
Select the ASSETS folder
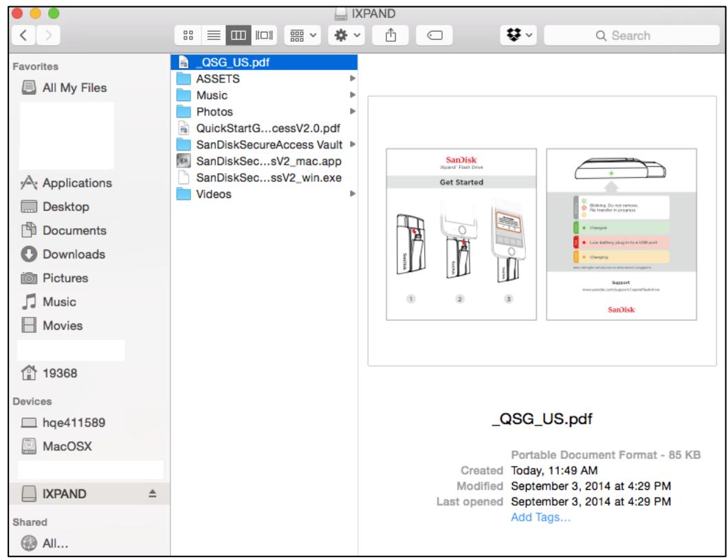[264, 79]
